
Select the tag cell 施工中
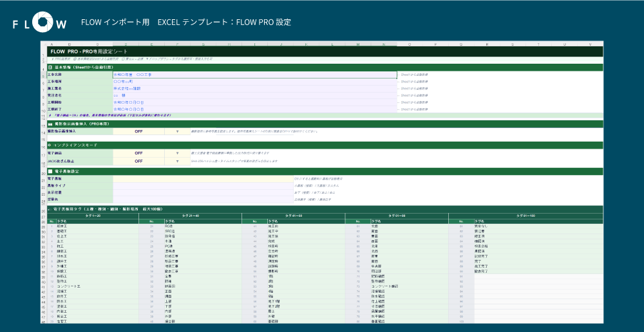pyautogui.click(x=306, y=231)
